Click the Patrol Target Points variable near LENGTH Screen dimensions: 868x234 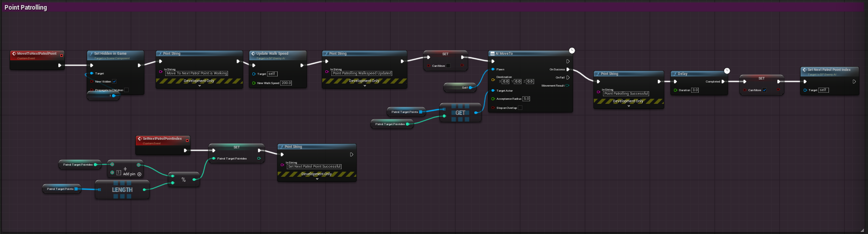pyautogui.click(x=61, y=189)
